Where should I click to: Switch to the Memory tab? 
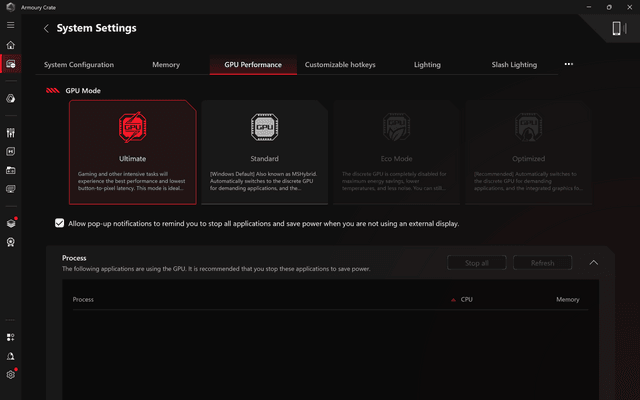[x=166, y=64]
